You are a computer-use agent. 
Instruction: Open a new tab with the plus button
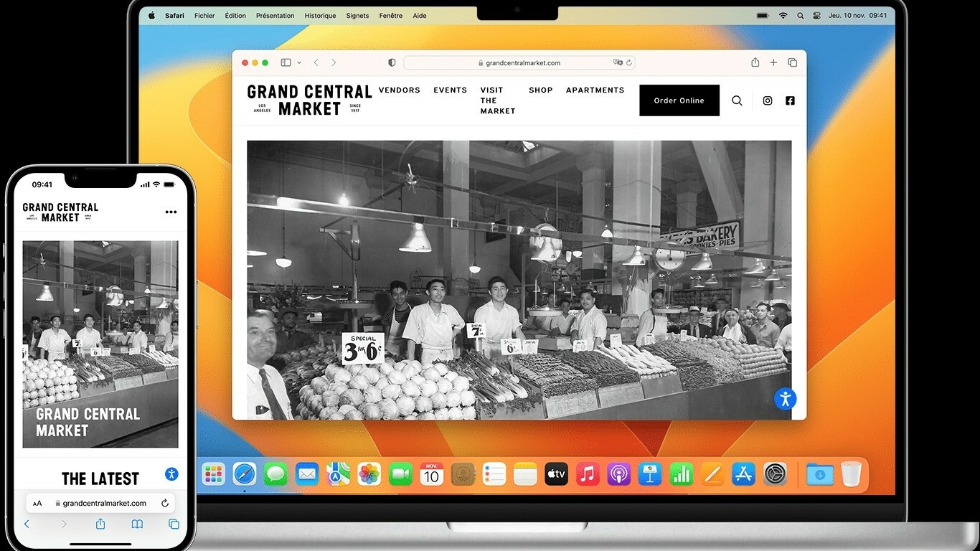(x=773, y=62)
